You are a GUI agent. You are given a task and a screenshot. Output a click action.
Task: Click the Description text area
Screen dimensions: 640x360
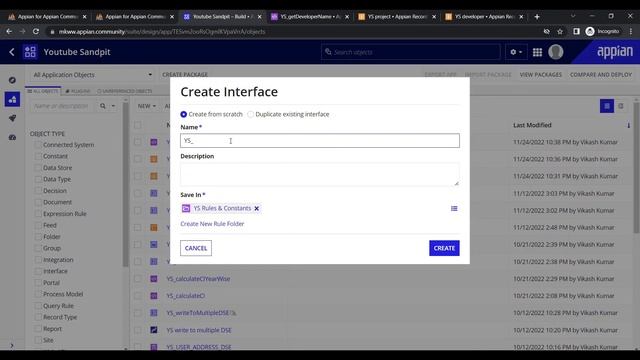point(320,174)
